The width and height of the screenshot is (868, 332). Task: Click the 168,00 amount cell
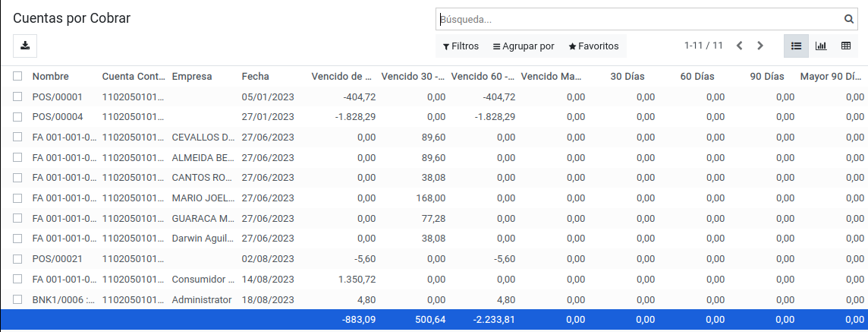[431, 198]
